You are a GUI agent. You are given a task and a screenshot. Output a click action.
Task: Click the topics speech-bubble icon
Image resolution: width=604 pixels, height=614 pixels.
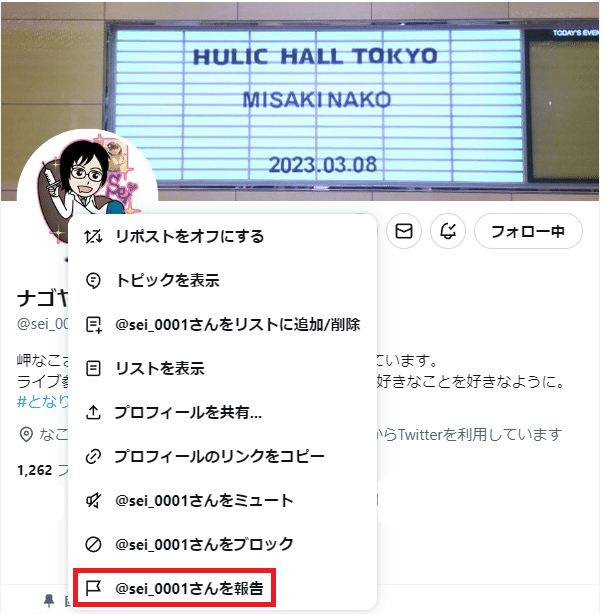point(93,280)
